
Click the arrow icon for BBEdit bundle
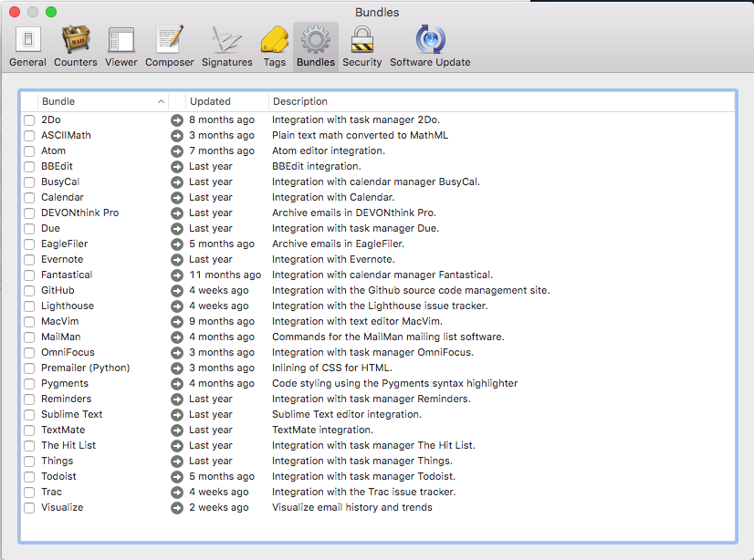(x=177, y=167)
